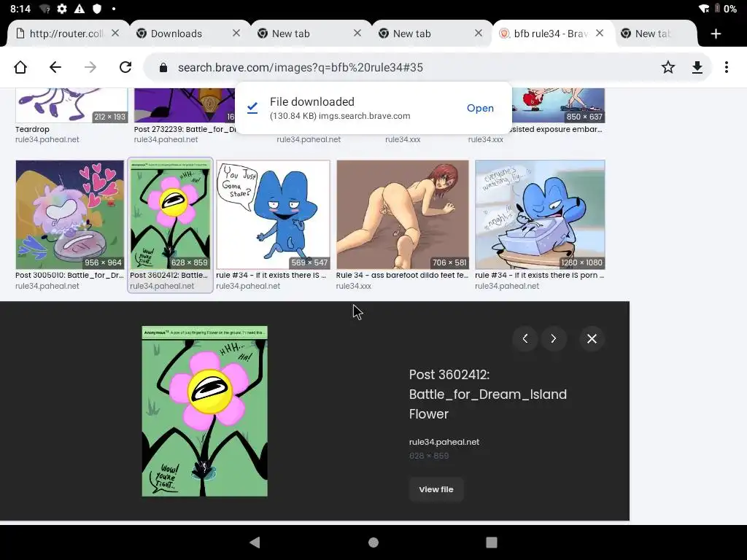Screen dimensions: 747x560
Task: Switch to the http://router.coll tab
Action: click(x=68, y=34)
